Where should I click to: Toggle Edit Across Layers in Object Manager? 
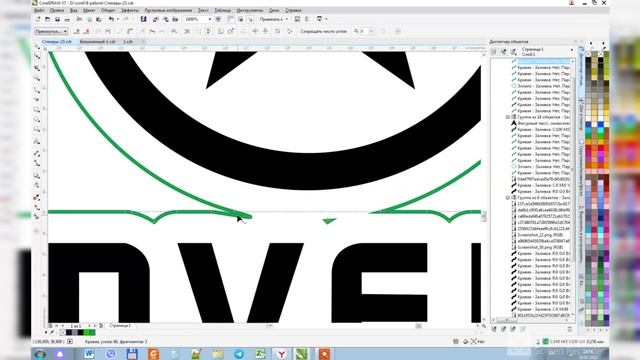[504, 51]
